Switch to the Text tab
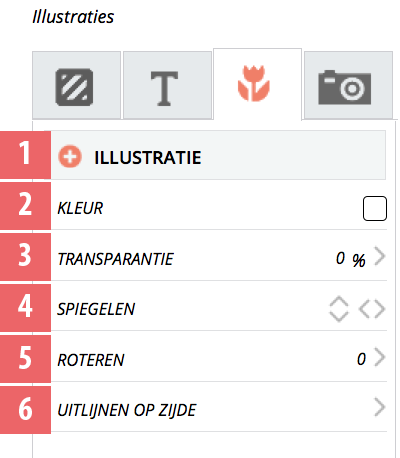The image size is (400, 458). pos(164,88)
